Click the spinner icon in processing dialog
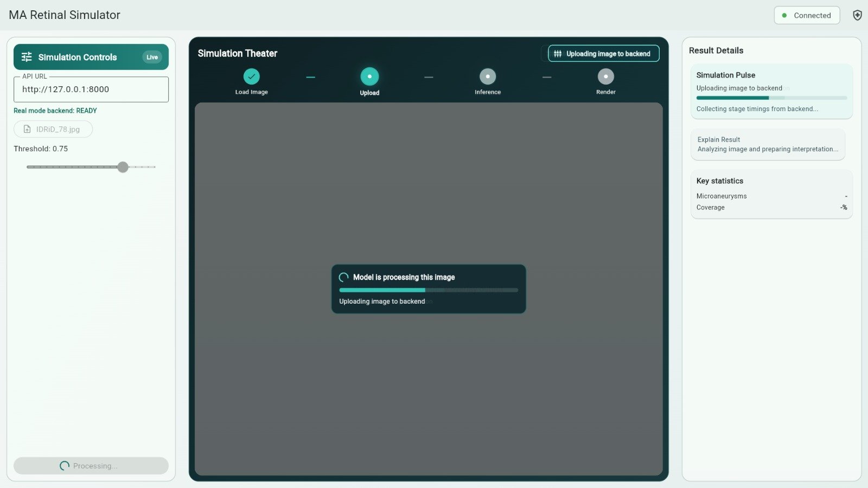 [343, 277]
